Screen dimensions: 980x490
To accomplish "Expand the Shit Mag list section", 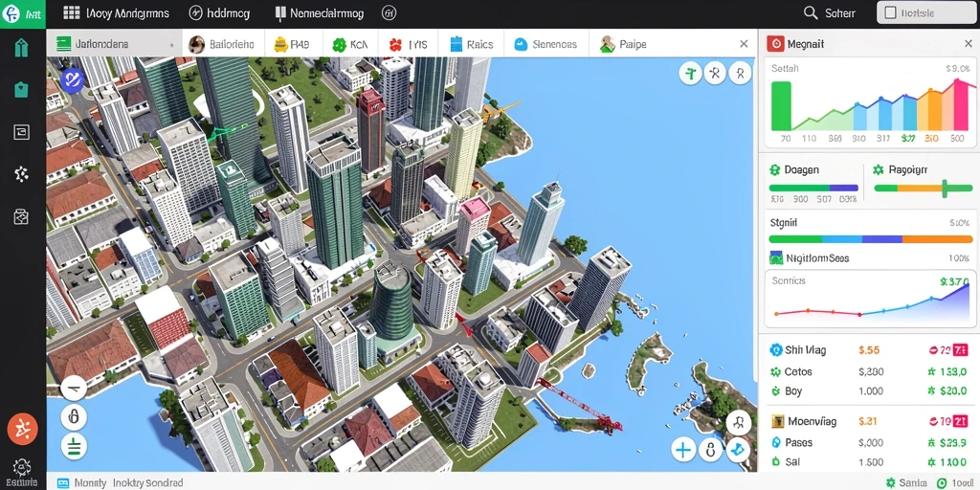I will click(x=797, y=350).
